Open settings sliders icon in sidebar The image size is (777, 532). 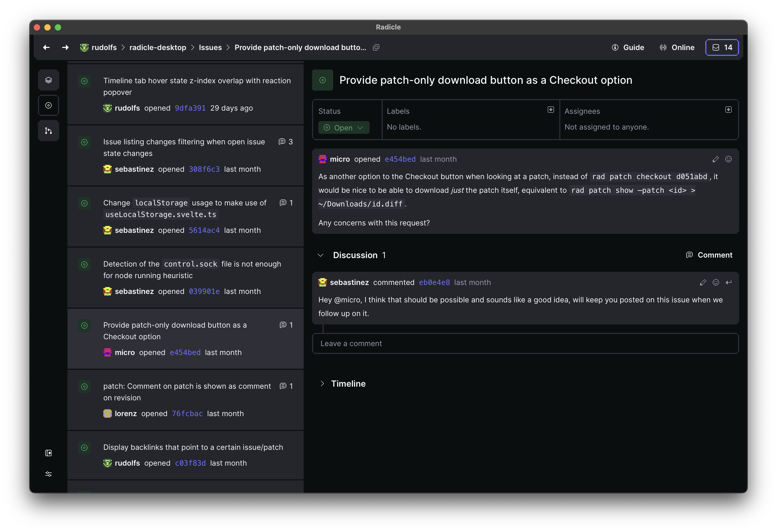[x=48, y=474]
